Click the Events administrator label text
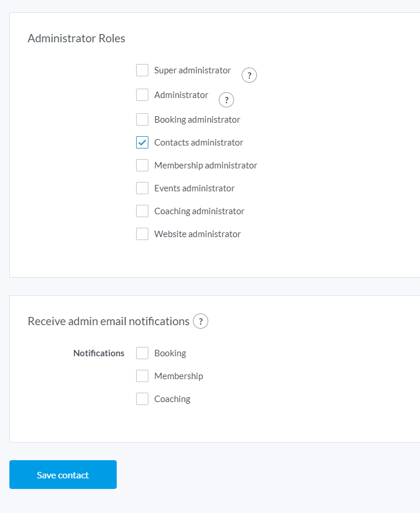 194,188
